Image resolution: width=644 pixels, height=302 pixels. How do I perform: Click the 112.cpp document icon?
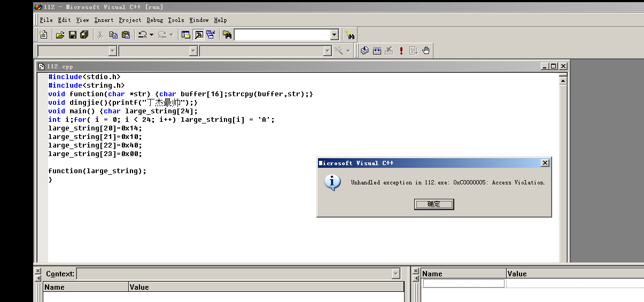pyautogui.click(x=41, y=66)
